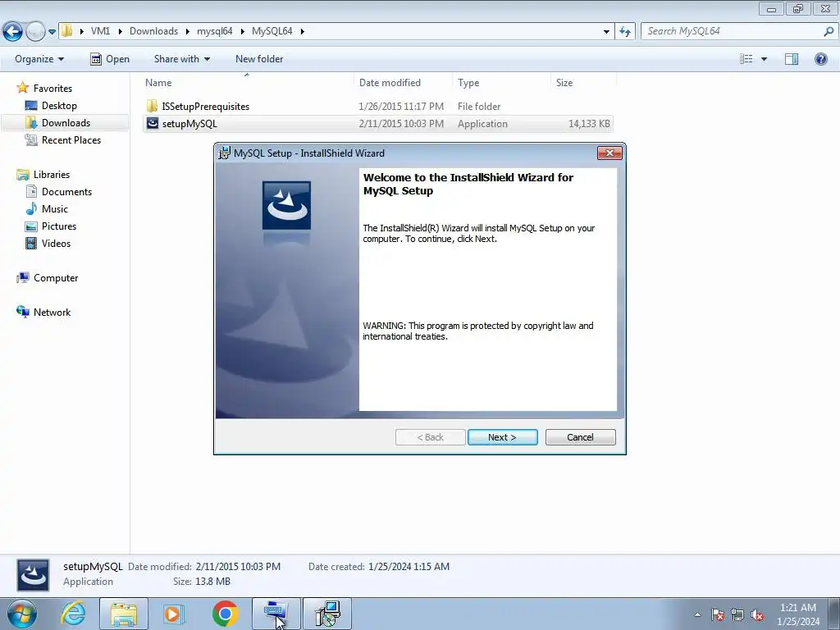
Task: Open Pictures library
Action: click(59, 226)
